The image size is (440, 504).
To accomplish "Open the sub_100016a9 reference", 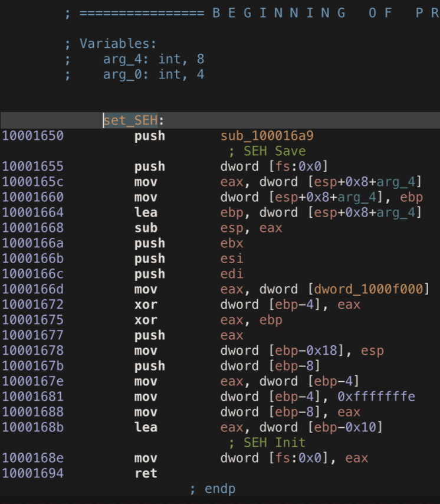I will point(267,136).
